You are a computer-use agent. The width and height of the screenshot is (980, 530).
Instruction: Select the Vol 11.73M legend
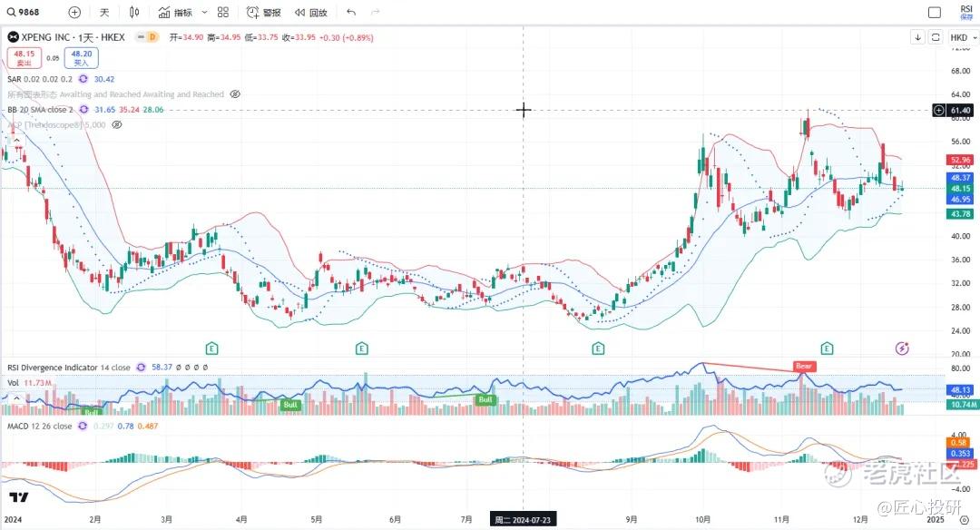(x=29, y=382)
